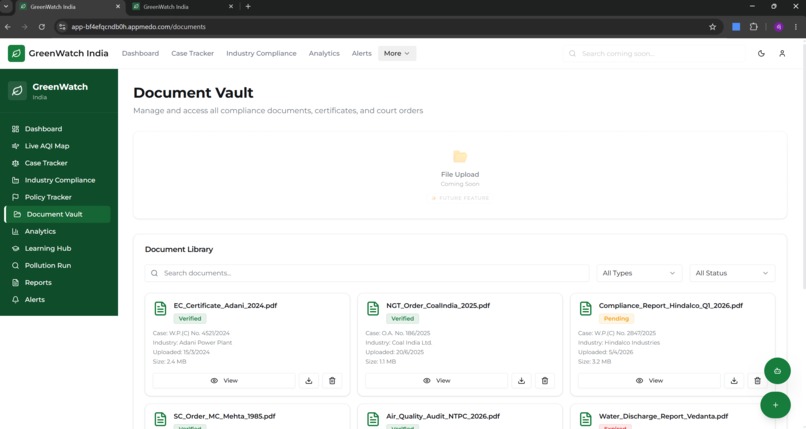Toggle dark mode moon icon
Viewport: 806px width, 429px height.
tap(761, 53)
